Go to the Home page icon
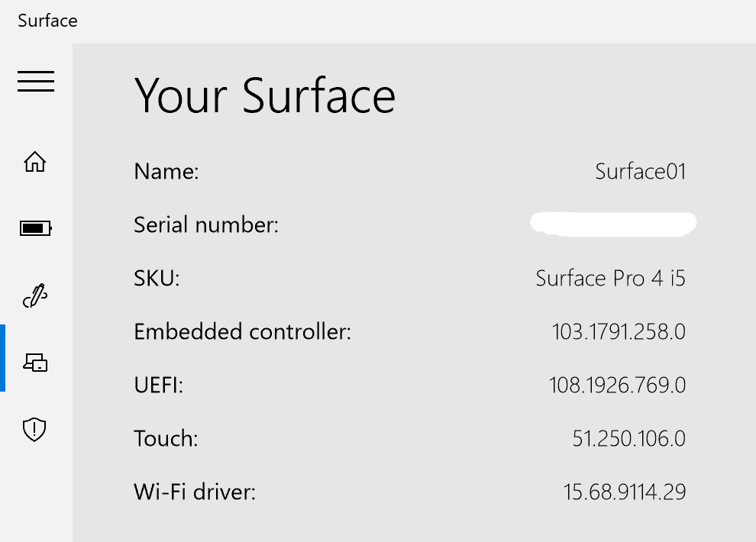Image resolution: width=756 pixels, height=542 pixels. tap(34, 161)
